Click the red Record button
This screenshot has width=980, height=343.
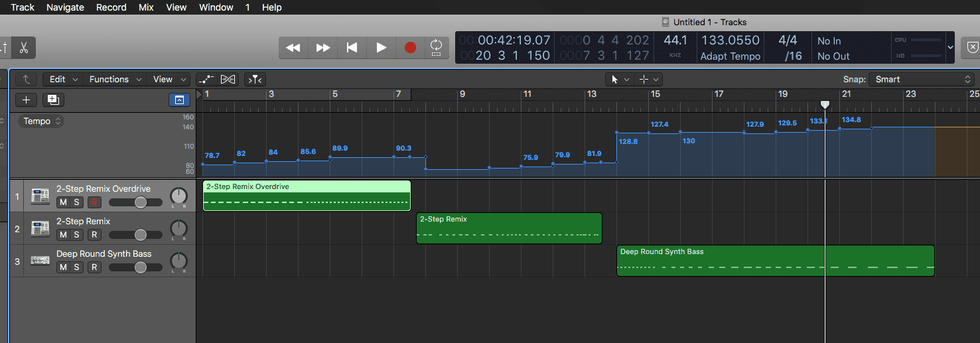click(410, 48)
